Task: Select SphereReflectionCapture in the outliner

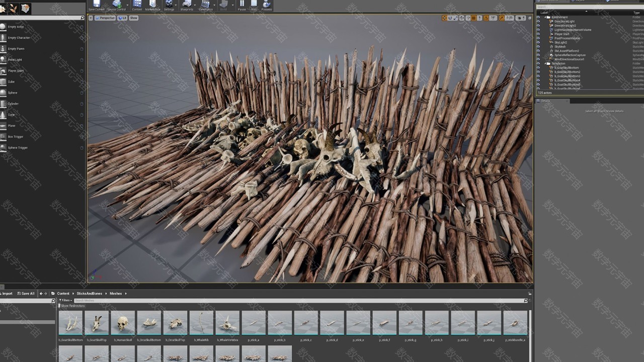Action: tap(570, 55)
